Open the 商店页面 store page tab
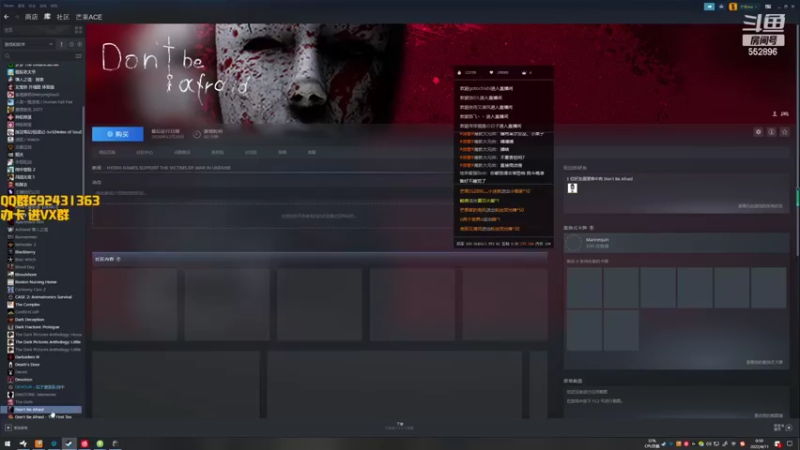800x450 pixels. [x=107, y=153]
